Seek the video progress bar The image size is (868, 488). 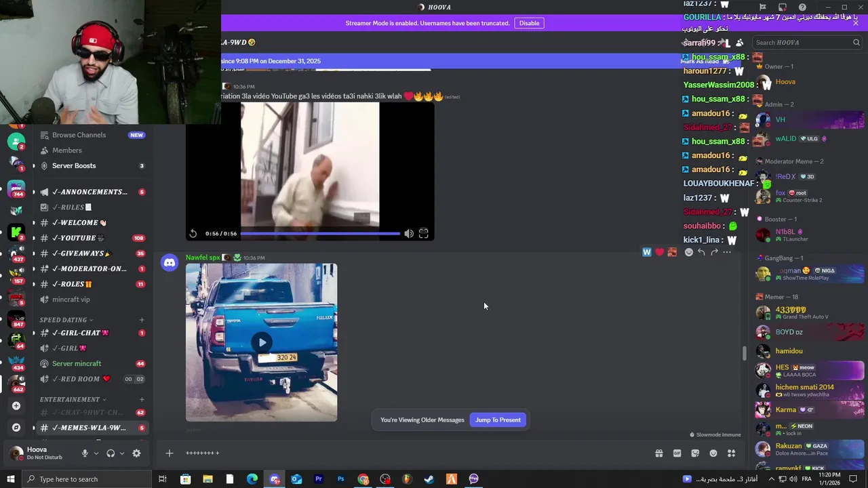click(320, 233)
